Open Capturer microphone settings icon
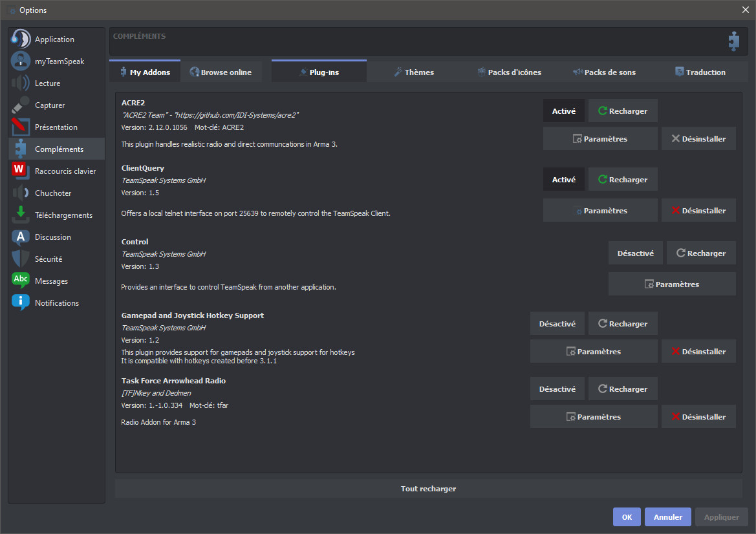756x534 pixels. [21, 105]
